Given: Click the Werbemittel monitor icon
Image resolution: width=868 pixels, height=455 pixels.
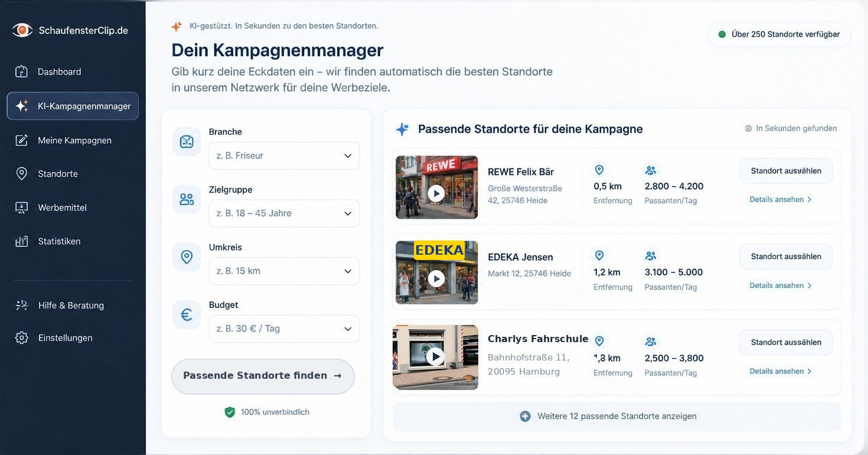Looking at the screenshot, I should click(22, 207).
